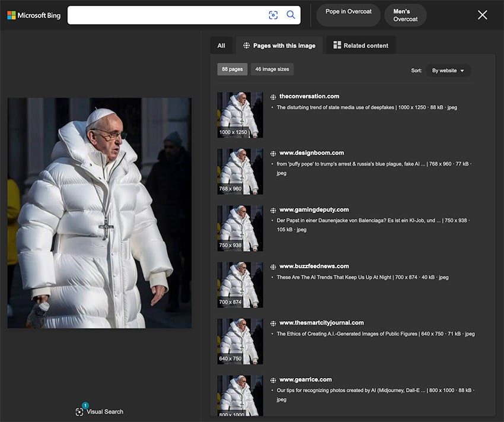Click the visual search camera icon in the search bar
504x422 pixels.
[273, 15]
